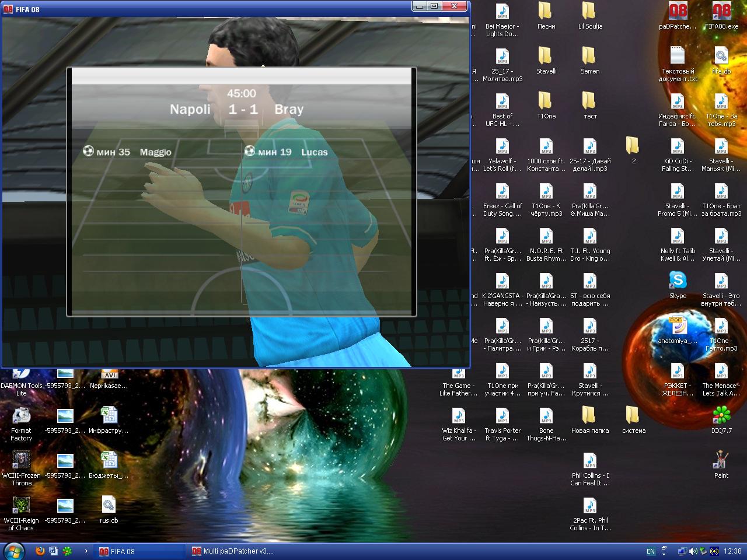The height and width of the screenshot is (560, 747).
Task: Select T1One - Брат за брата.mp3
Action: click(721, 199)
